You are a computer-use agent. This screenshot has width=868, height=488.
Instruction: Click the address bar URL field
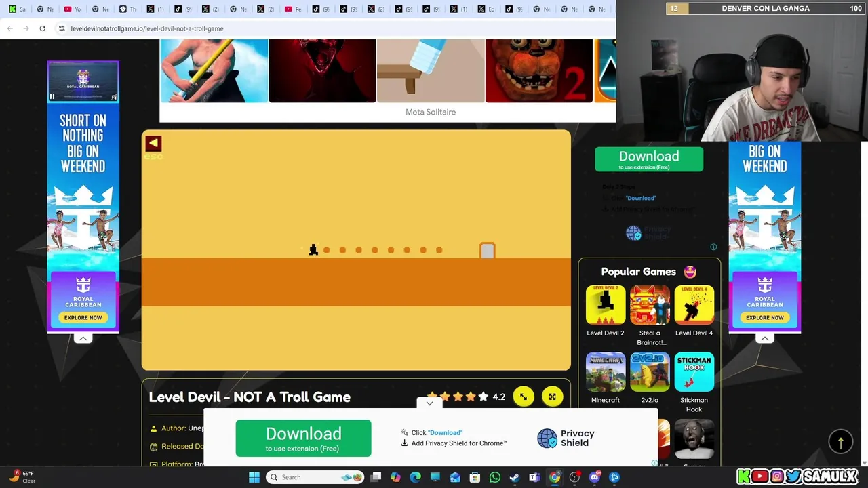pyautogui.click(x=332, y=28)
